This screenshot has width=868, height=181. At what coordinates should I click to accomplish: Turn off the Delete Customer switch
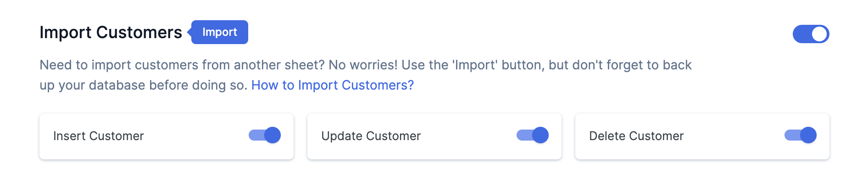(x=801, y=135)
